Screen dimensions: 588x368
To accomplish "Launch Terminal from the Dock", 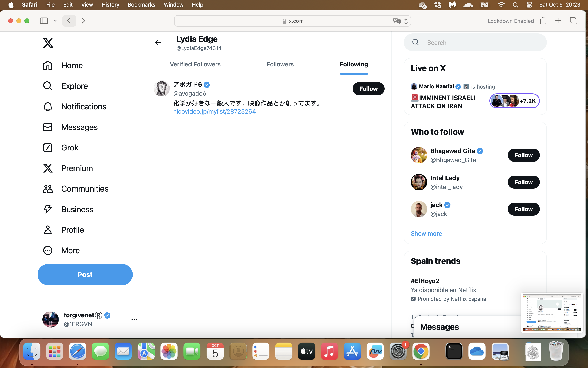I will [x=454, y=351].
